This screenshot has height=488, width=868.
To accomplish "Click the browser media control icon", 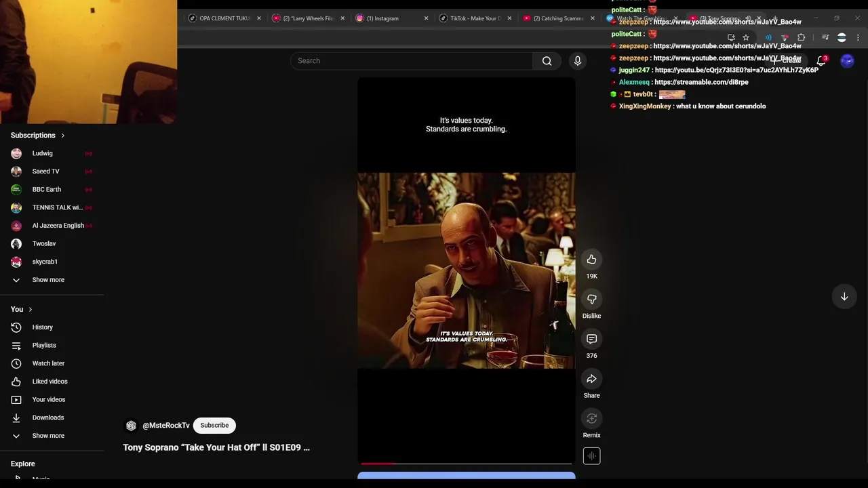I will click(825, 38).
